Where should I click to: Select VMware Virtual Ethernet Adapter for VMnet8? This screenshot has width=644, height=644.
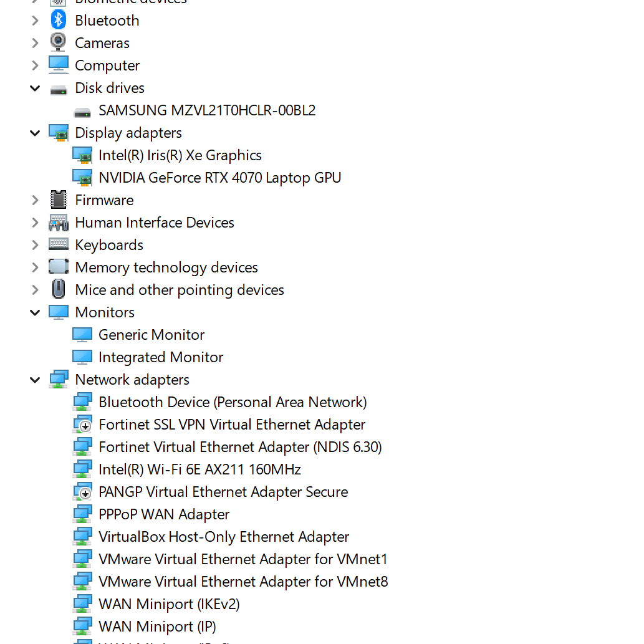[243, 582]
